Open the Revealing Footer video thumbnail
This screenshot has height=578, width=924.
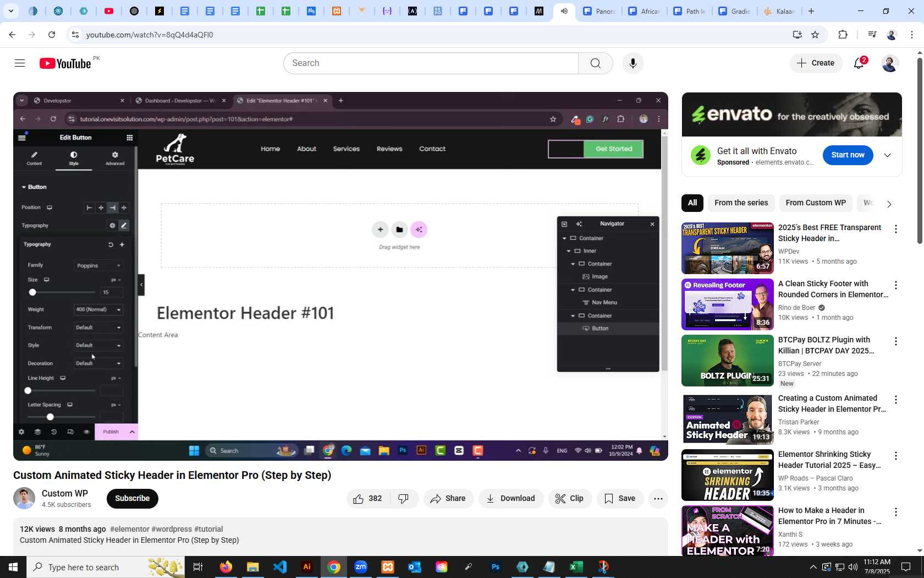(728, 304)
